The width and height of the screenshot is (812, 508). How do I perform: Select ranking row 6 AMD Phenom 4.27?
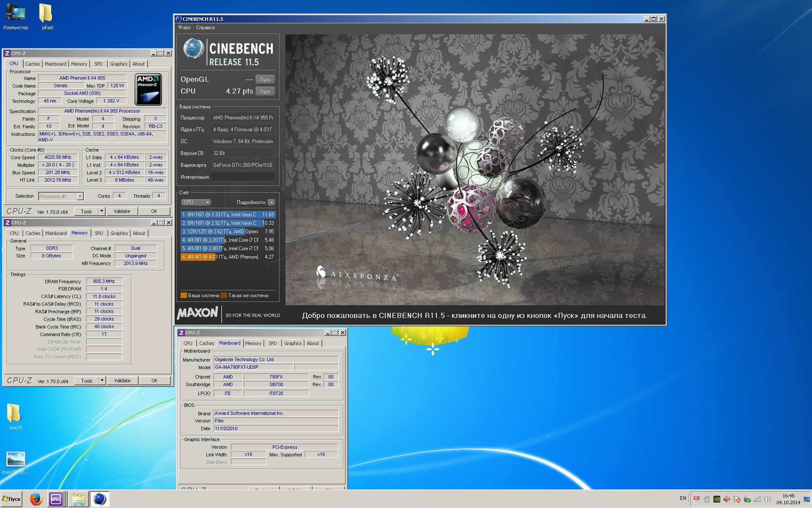coord(228,257)
